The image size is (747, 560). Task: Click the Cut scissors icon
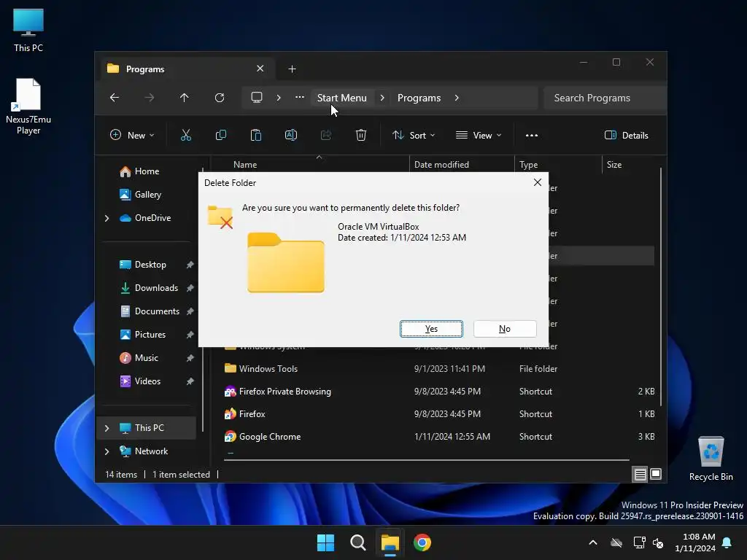pos(186,135)
